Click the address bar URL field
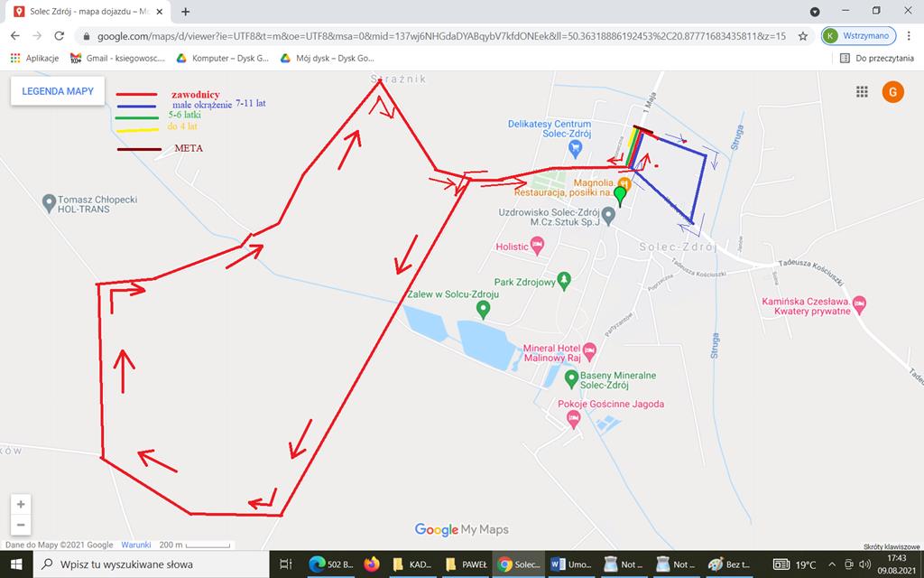The width and height of the screenshot is (924, 578). 433,36
